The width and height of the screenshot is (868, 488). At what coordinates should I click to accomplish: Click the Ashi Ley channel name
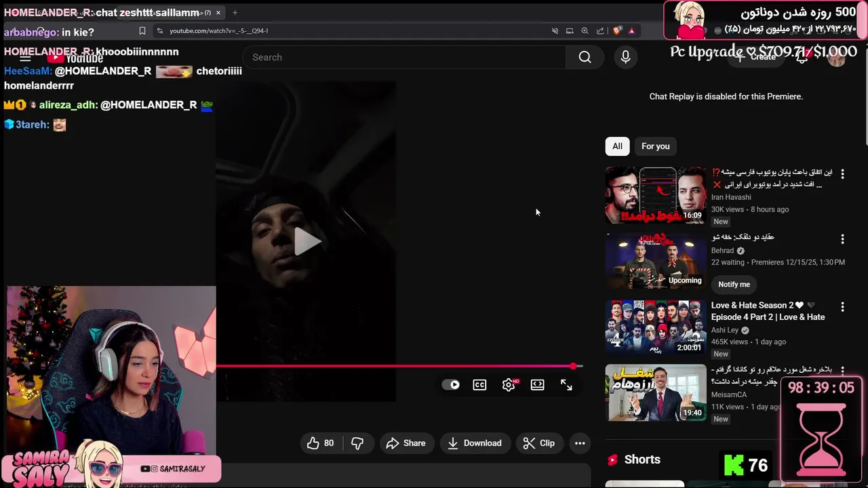[725, 330]
